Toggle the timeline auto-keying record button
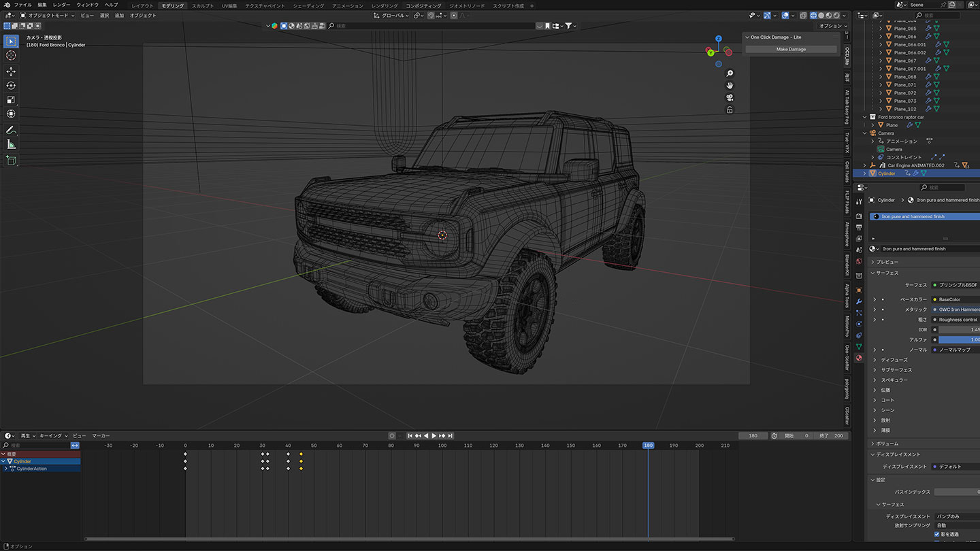The image size is (980, 551). (392, 435)
